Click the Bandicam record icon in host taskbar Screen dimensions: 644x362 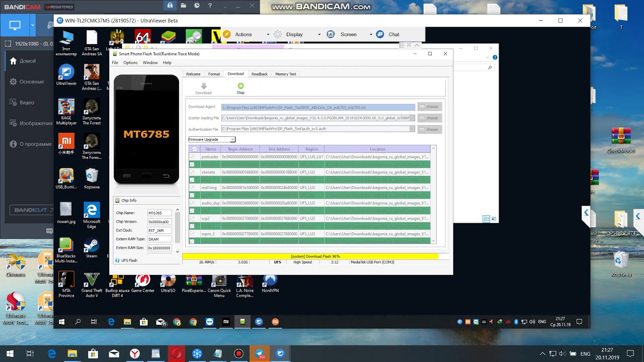tap(239, 353)
